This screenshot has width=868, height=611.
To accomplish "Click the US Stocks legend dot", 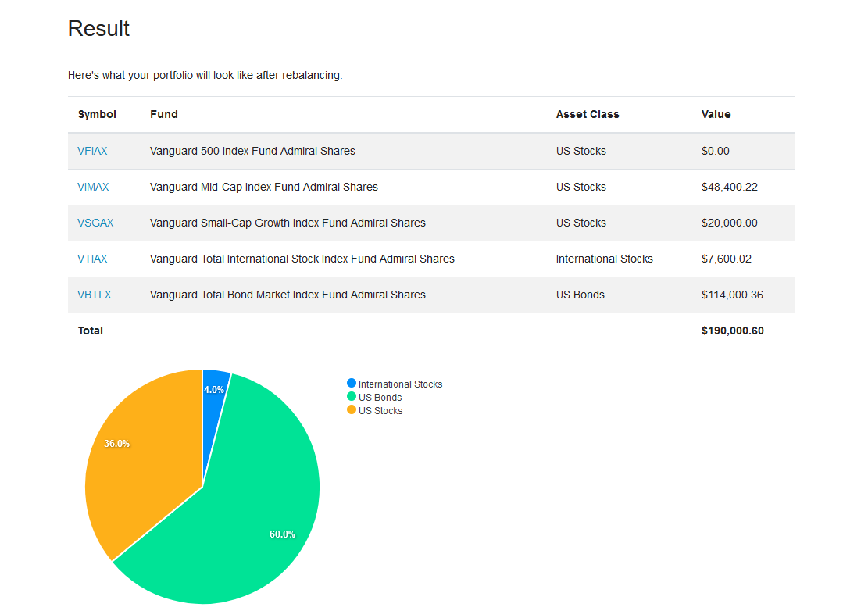I will tap(352, 409).
